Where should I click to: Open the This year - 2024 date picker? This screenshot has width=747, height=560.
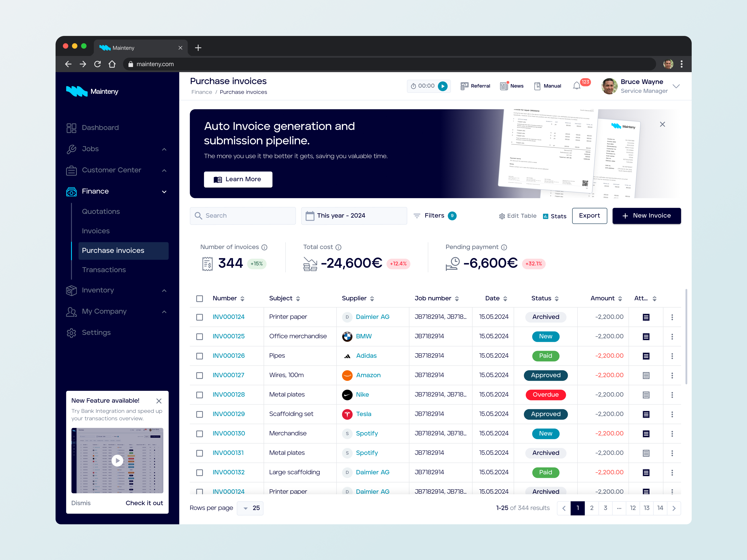click(354, 216)
